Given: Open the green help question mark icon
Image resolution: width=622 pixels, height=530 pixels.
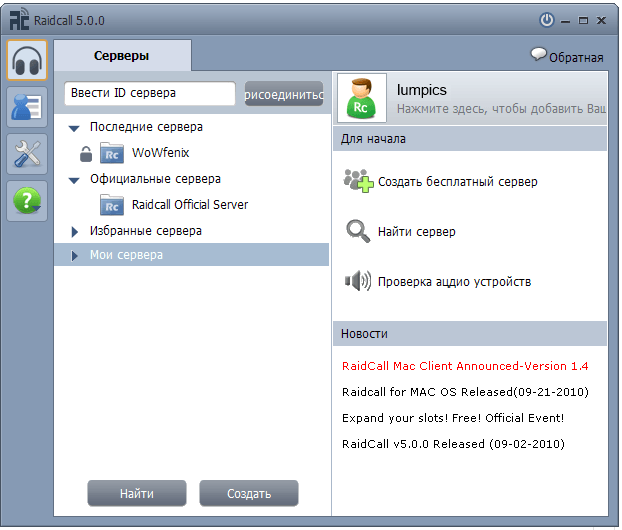Looking at the screenshot, I should tap(27, 200).
